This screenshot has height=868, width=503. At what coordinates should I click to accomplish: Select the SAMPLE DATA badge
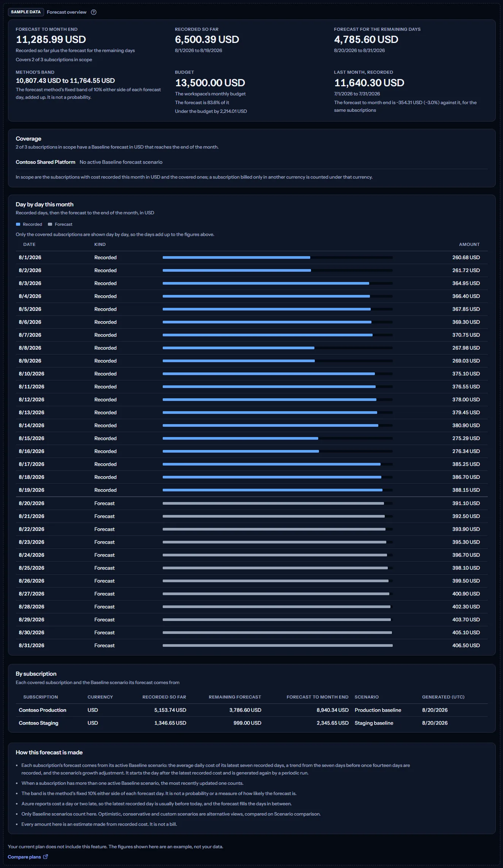click(x=26, y=12)
